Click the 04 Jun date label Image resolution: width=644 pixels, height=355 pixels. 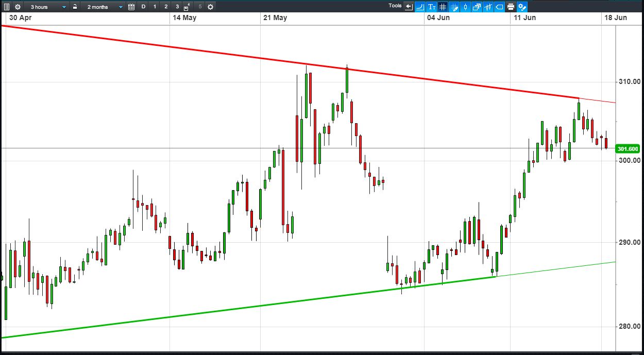438,18
